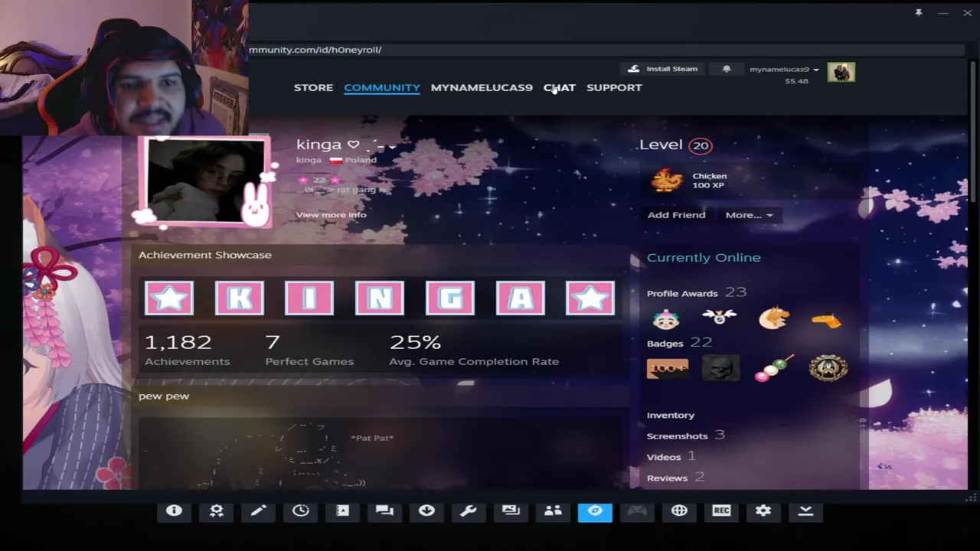Click the greyed game controller icon in toolbar
Image resolution: width=980 pixels, height=551 pixels.
coord(637,511)
